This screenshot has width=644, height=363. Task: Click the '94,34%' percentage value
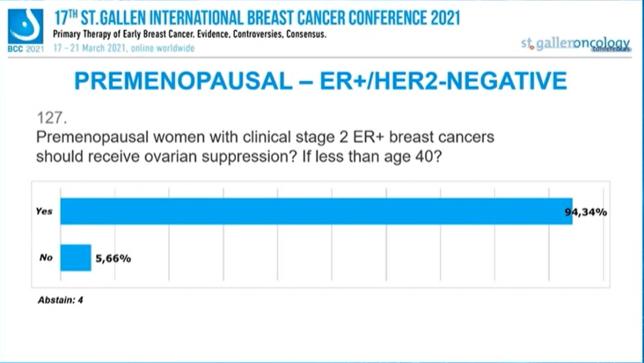[x=586, y=212]
